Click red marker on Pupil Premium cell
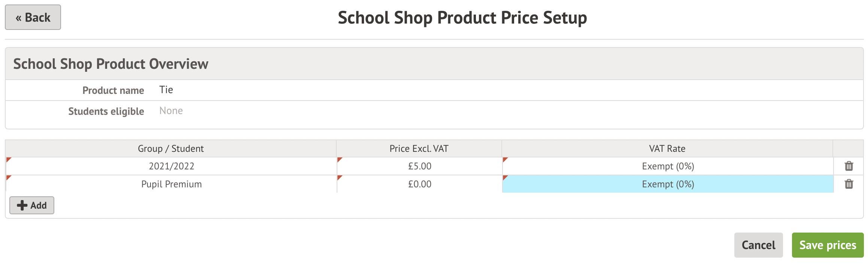The height and width of the screenshot is (264, 868). [9, 178]
